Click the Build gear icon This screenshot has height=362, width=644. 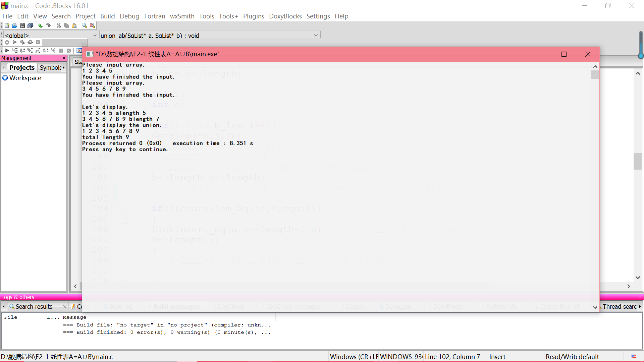point(7,42)
